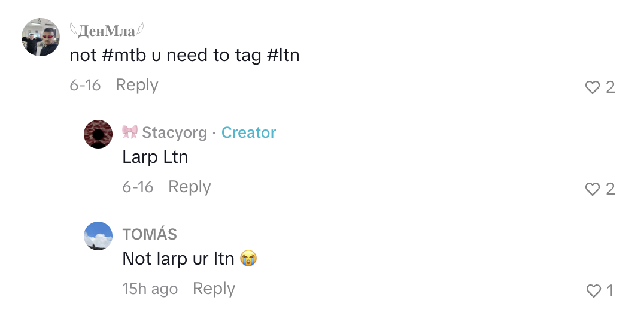
Task: Click the Creator badge label
Action: (x=248, y=132)
